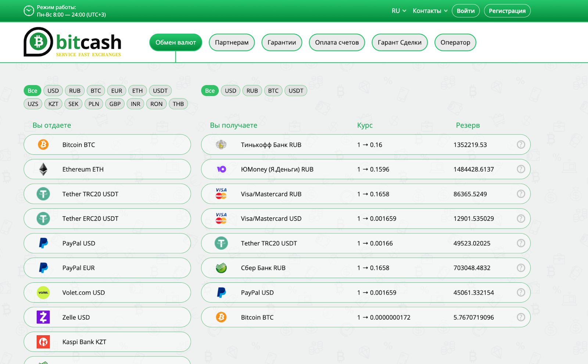The height and width of the screenshot is (364, 588).
Task: Go to Оплата счетов tab
Action: coord(337,42)
